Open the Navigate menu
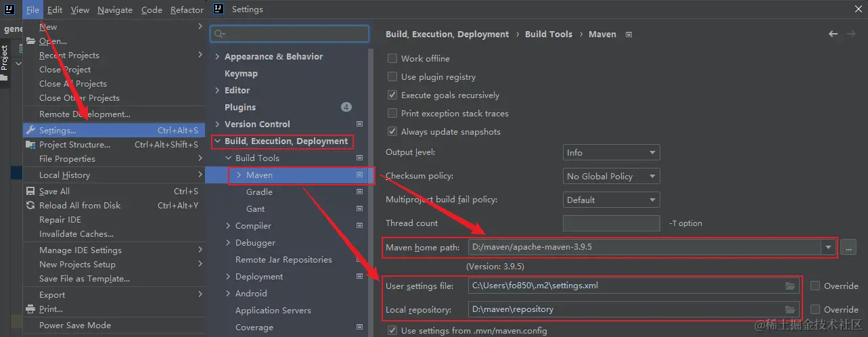This screenshot has height=337, width=868. pos(115,10)
